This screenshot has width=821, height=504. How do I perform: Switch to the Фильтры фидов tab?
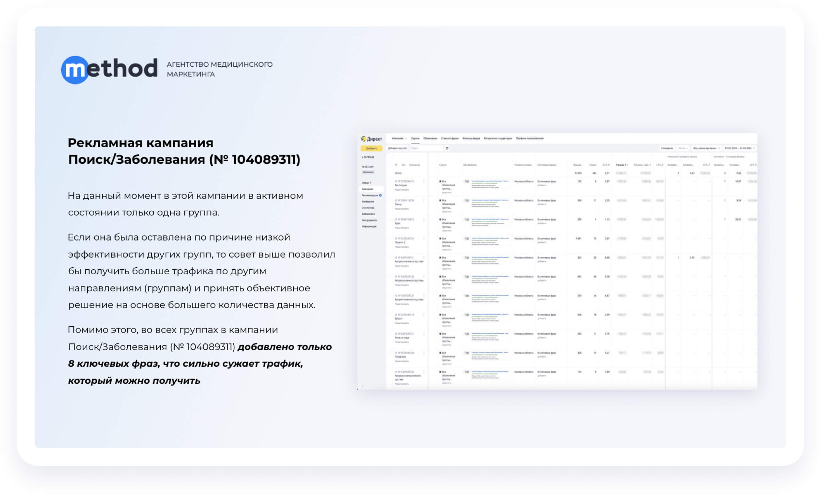[471, 138]
